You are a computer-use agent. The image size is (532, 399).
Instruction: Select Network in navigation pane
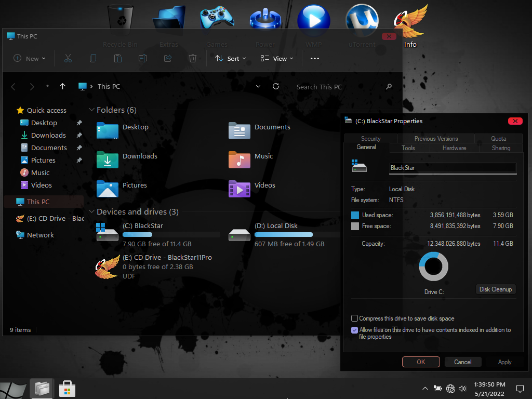[x=40, y=235]
